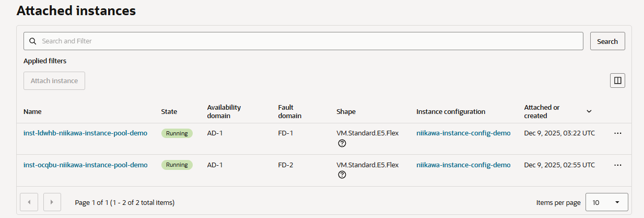This screenshot has height=218, width=644.
Task: Click Running status badge of inst-ldwhb
Action: click(177, 133)
